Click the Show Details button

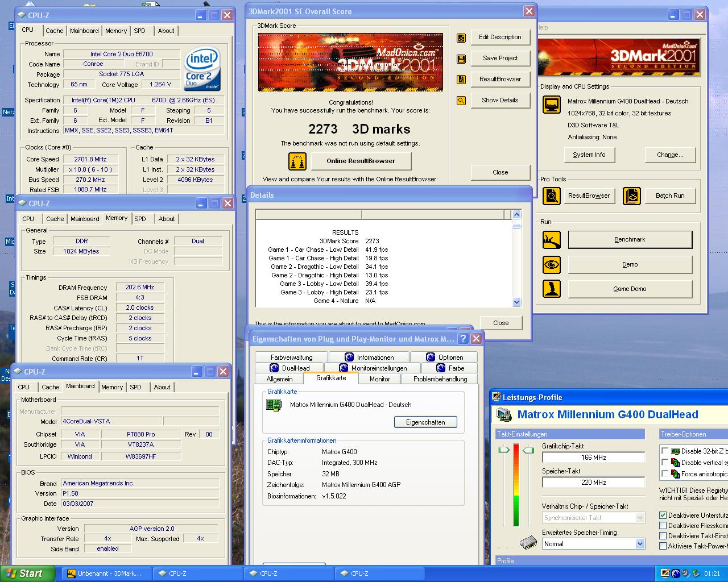click(x=500, y=100)
